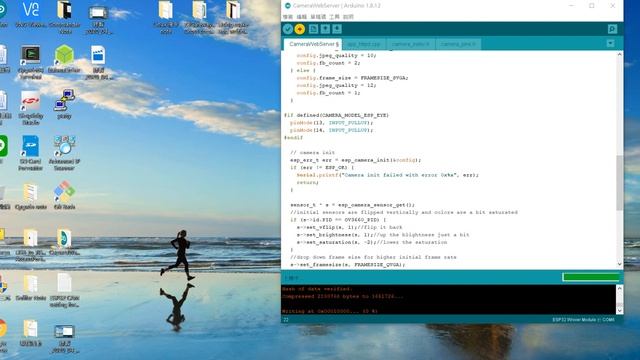The height and width of the screenshot is (360, 640).
Task: Select the blank ESP32 CAM document desktop file
Action: coord(64,290)
